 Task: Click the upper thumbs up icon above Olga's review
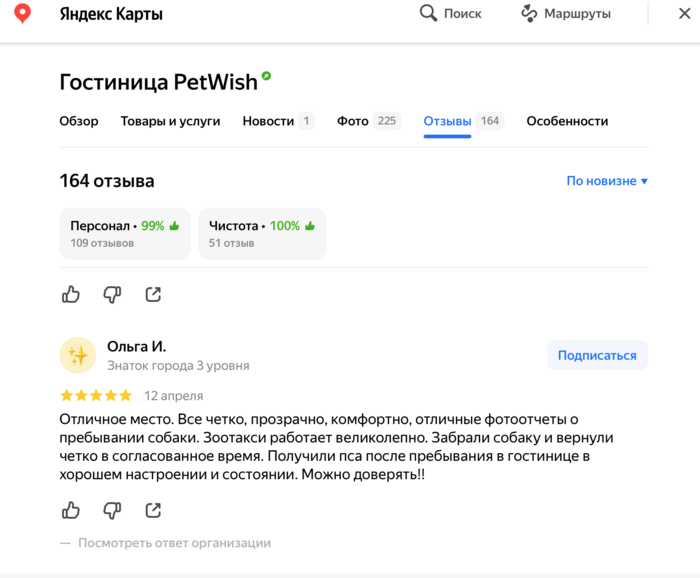(71, 294)
